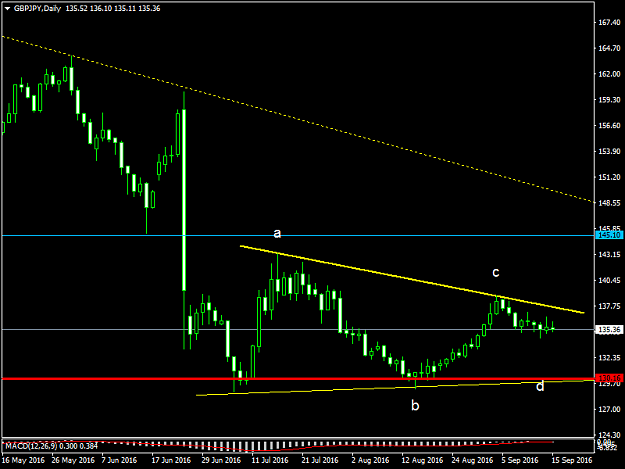
Task: Select wave label 'b' below the chart low
Action: point(415,405)
